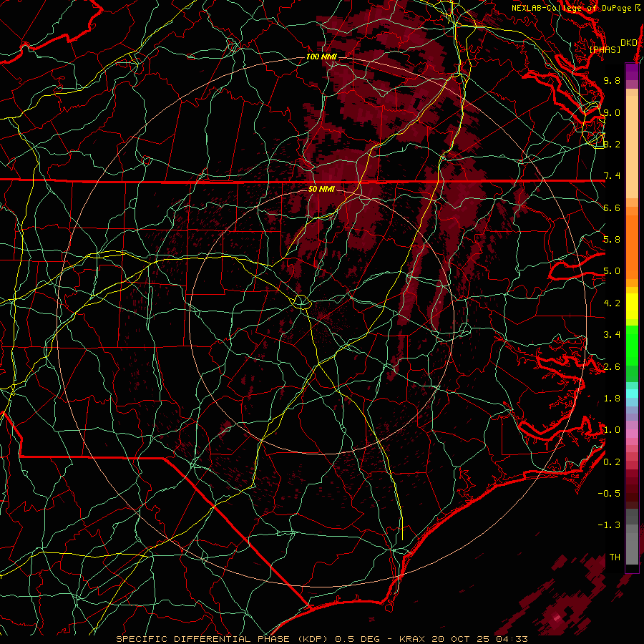Click the 5.0 value on the color scale
The height and width of the screenshot is (644, 644).
(612, 271)
